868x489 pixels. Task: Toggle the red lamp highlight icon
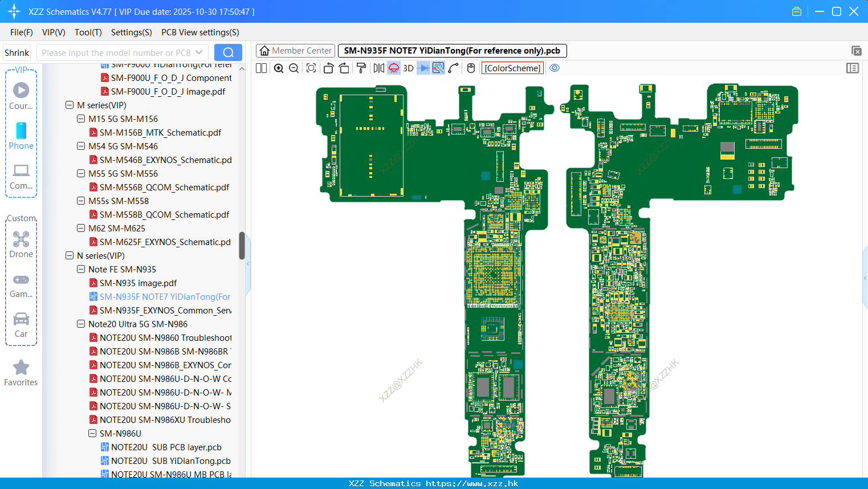pyautogui.click(x=394, y=68)
